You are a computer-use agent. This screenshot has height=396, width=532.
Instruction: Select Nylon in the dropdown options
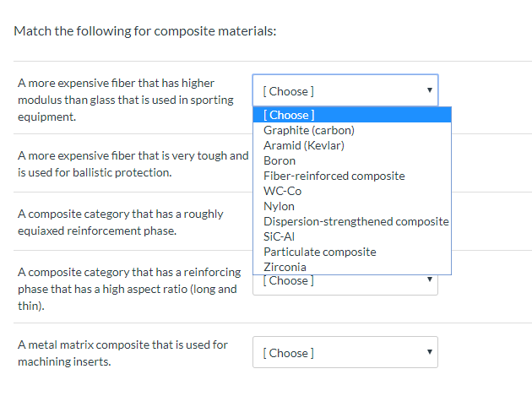[280, 206]
